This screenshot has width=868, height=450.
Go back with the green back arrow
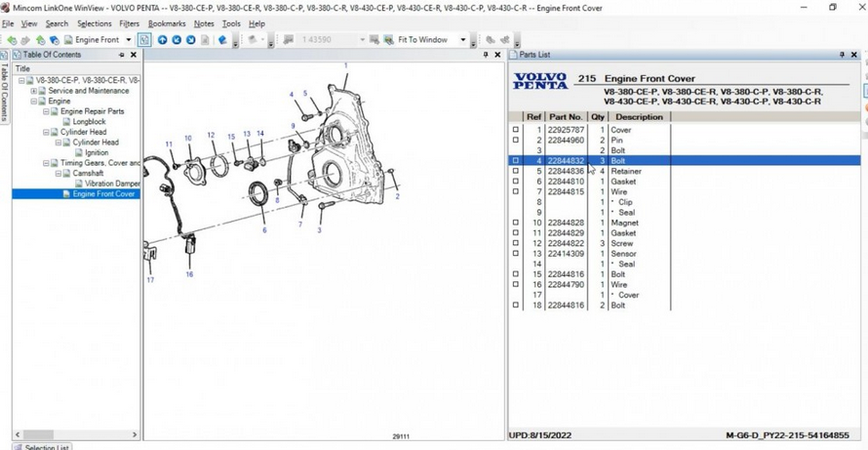12,40
